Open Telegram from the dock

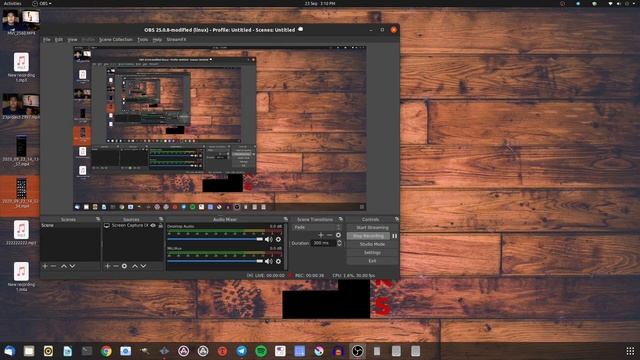coord(242,351)
